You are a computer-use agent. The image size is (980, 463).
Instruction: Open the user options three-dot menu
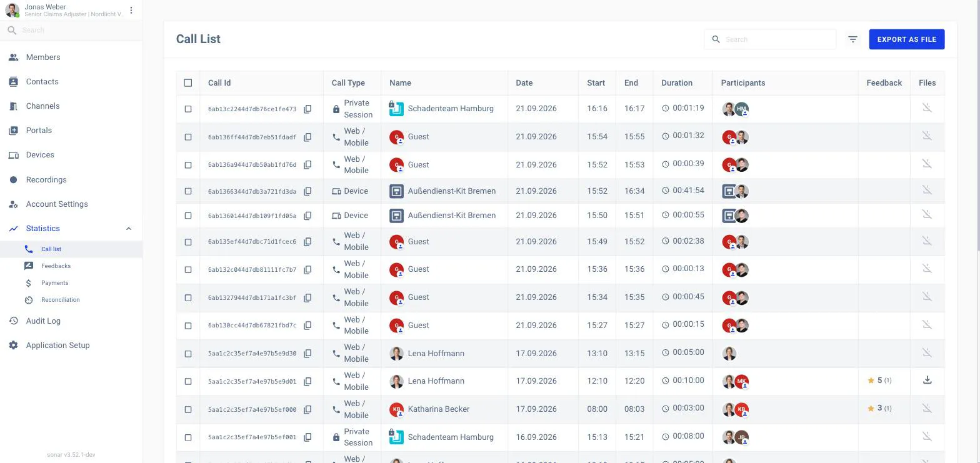(x=131, y=10)
